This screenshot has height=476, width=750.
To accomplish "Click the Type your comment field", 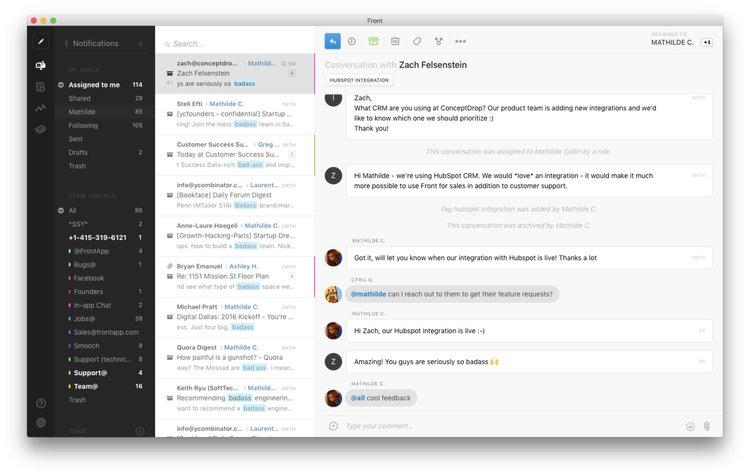I will pos(512,426).
